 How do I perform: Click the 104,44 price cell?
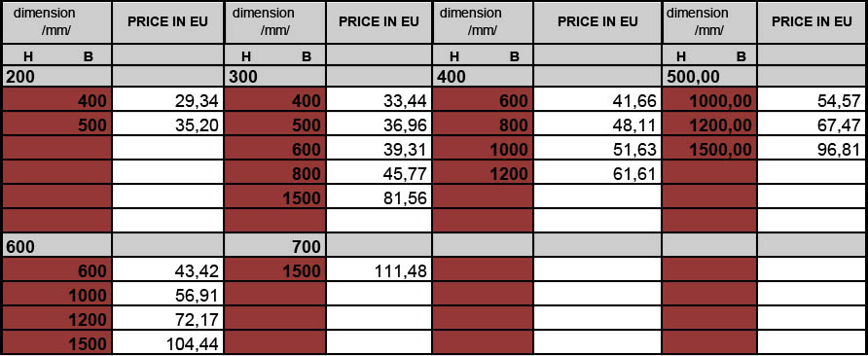click(167, 343)
